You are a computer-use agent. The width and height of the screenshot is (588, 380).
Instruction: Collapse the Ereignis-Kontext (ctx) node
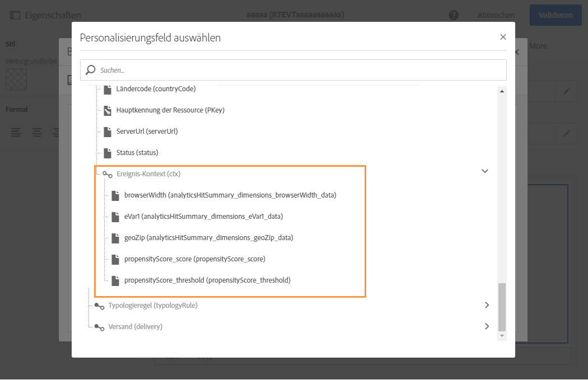[x=485, y=171]
